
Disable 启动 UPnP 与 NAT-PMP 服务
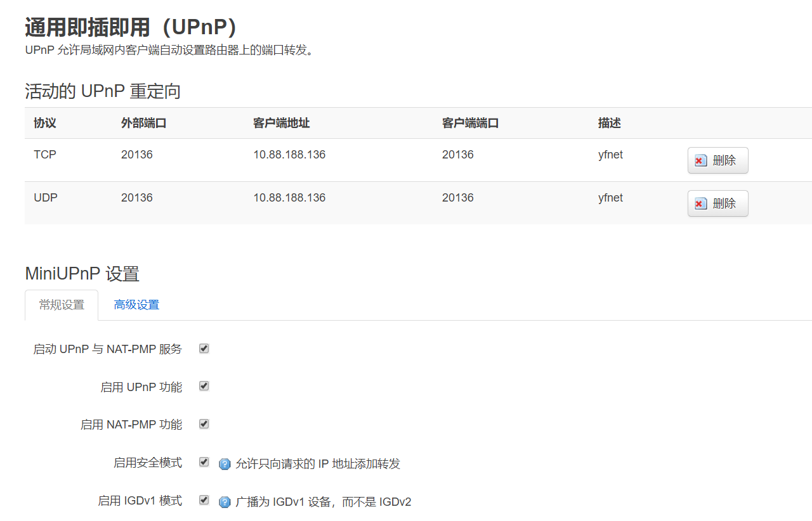coord(204,348)
